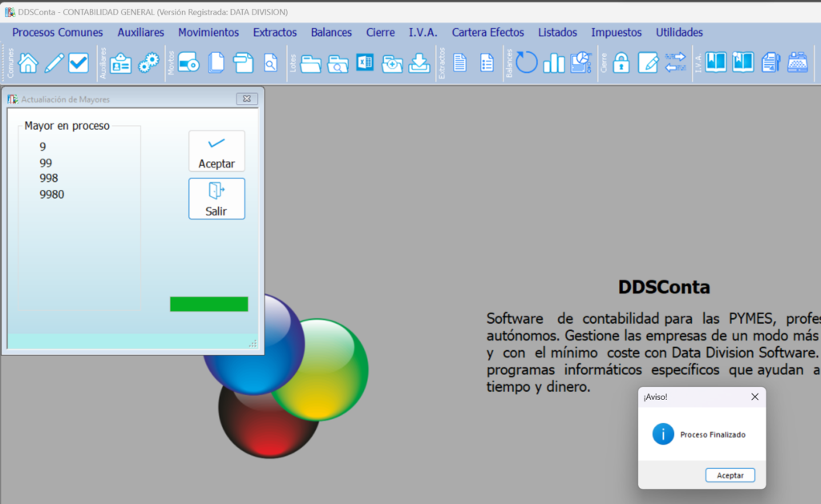Click the Salir button

pyautogui.click(x=216, y=199)
